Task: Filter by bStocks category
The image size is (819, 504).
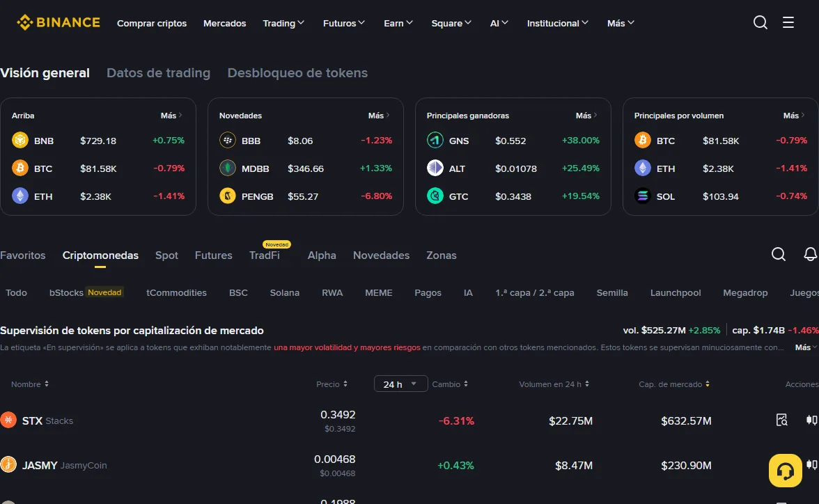Action: point(86,292)
